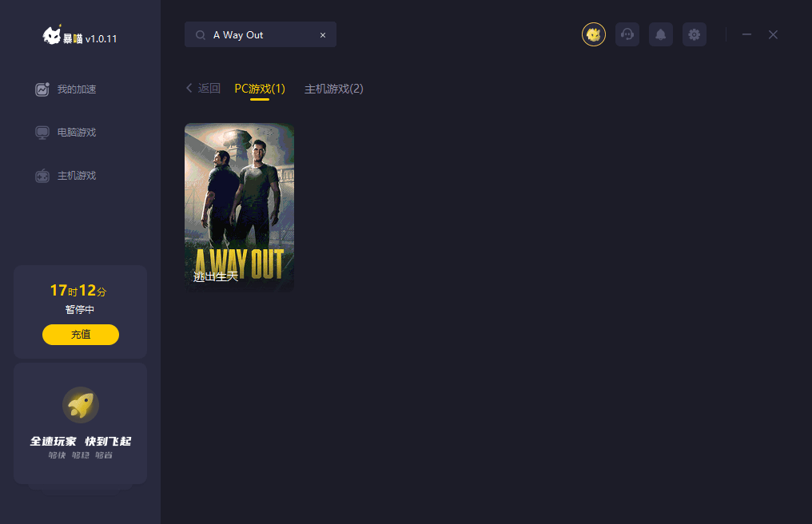Clear the search box text
Screen dimensions: 812x524
click(323, 35)
